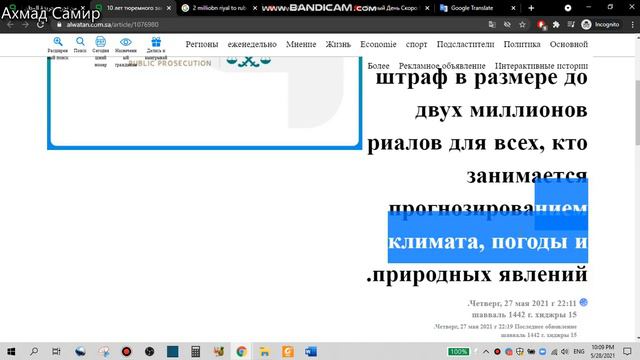This screenshot has width=640, height=360.
Task: Click the translate page icon in address bar
Action: (492, 24)
